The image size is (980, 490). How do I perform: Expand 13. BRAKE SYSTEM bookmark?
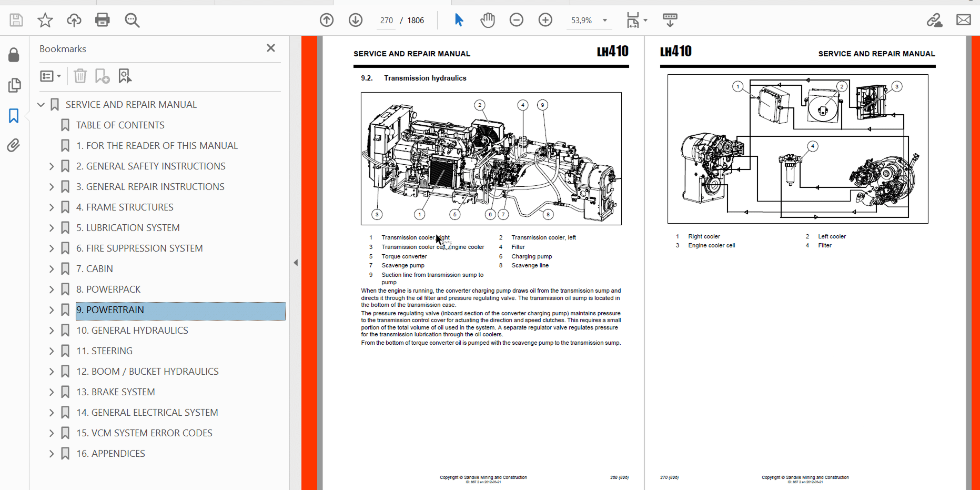pos(52,392)
